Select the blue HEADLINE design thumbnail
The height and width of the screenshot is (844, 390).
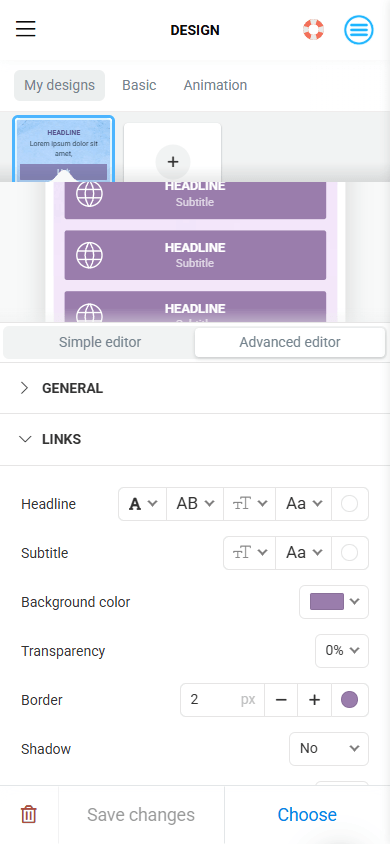(63, 150)
